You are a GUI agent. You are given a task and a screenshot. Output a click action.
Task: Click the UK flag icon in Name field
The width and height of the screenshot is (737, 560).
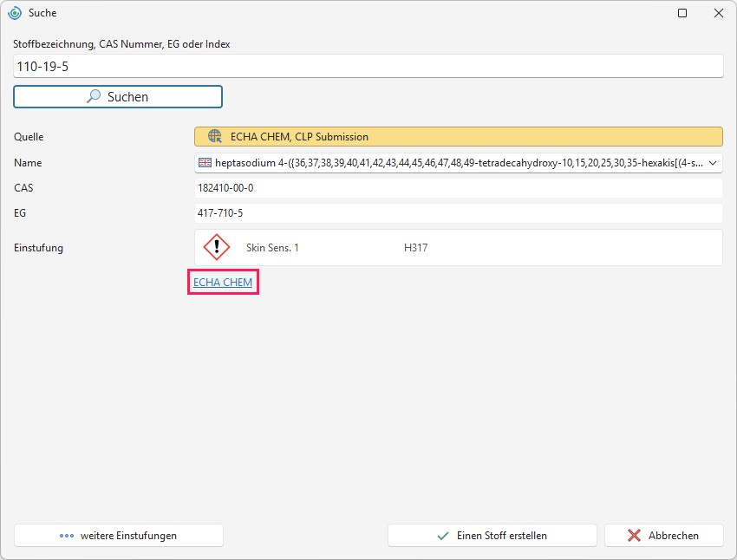[205, 163]
